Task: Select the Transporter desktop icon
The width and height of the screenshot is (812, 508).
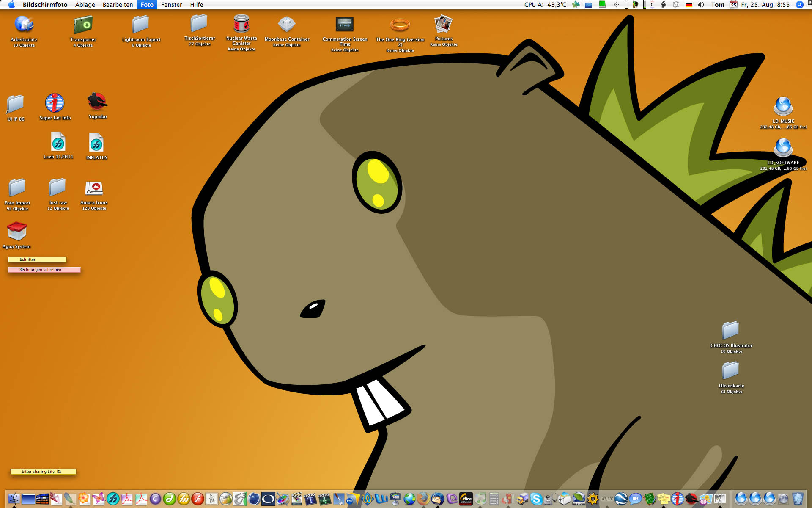Action: pos(83,25)
